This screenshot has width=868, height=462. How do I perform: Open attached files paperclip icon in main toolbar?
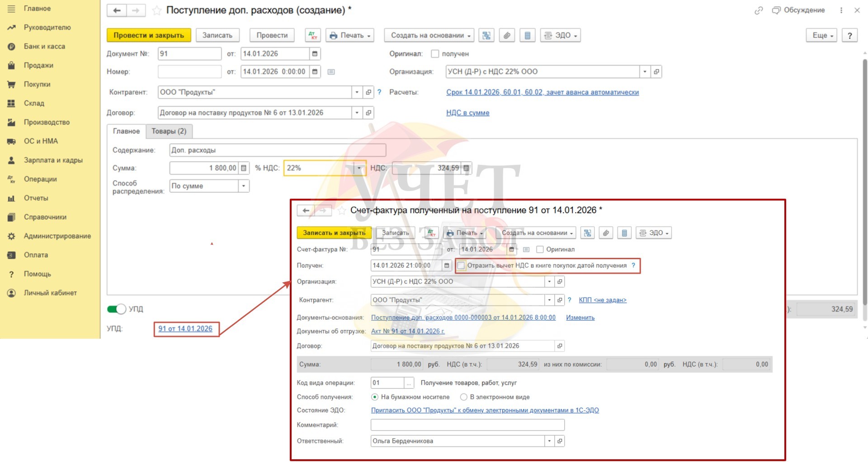[507, 35]
